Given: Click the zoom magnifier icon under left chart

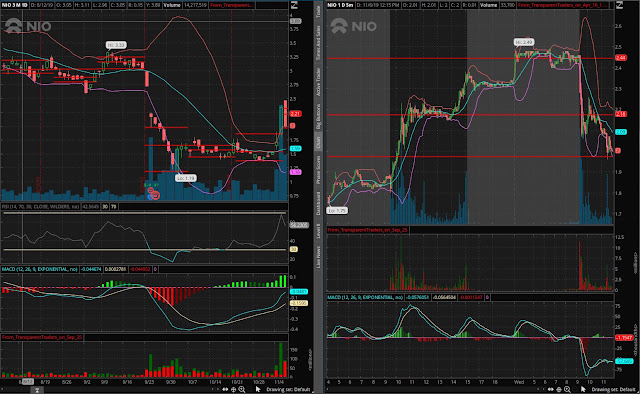Looking at the screenshot, I should pyautogui.click(x=242, y=390).
